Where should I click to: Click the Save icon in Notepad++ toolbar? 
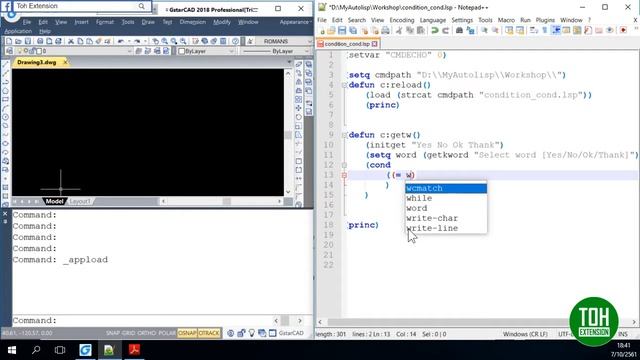point(342,30)
